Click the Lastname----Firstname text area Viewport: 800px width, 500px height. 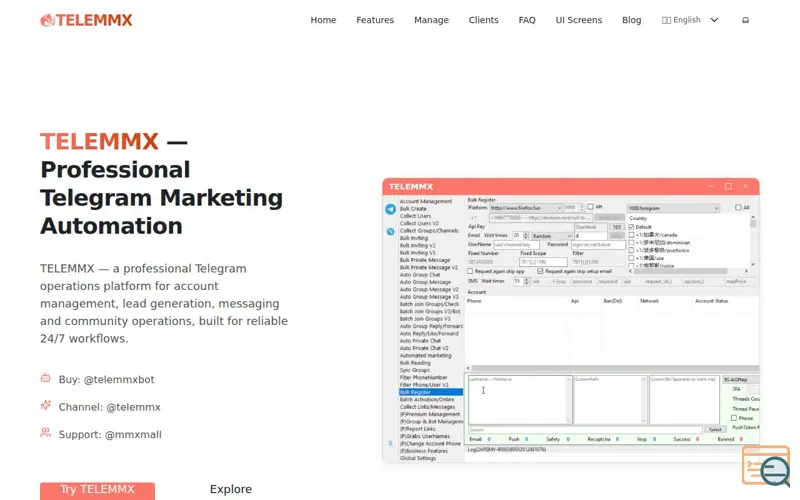(519, 400)
